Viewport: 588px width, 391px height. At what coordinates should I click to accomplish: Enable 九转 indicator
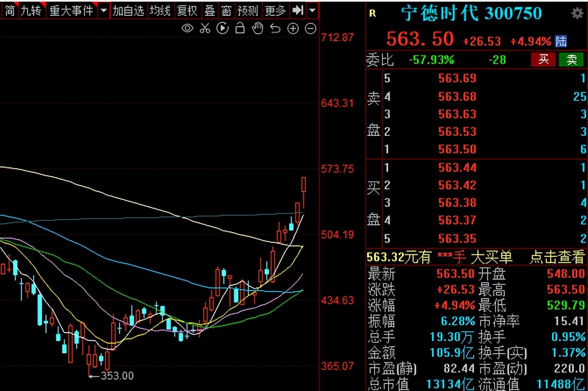(x=32, y=10)
